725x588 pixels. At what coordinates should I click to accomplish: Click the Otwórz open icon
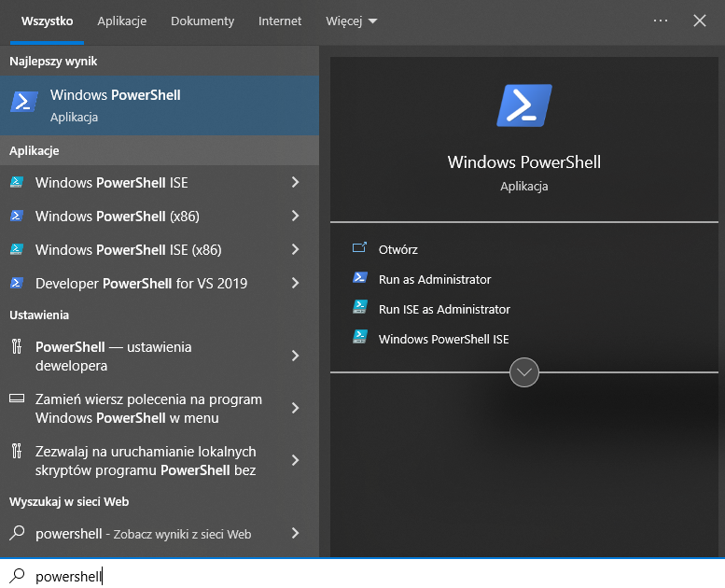(360, 249)
